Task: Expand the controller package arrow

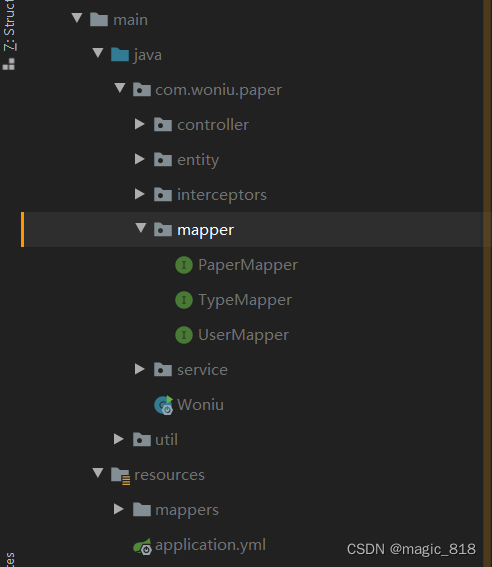Action: coord(140,124)
